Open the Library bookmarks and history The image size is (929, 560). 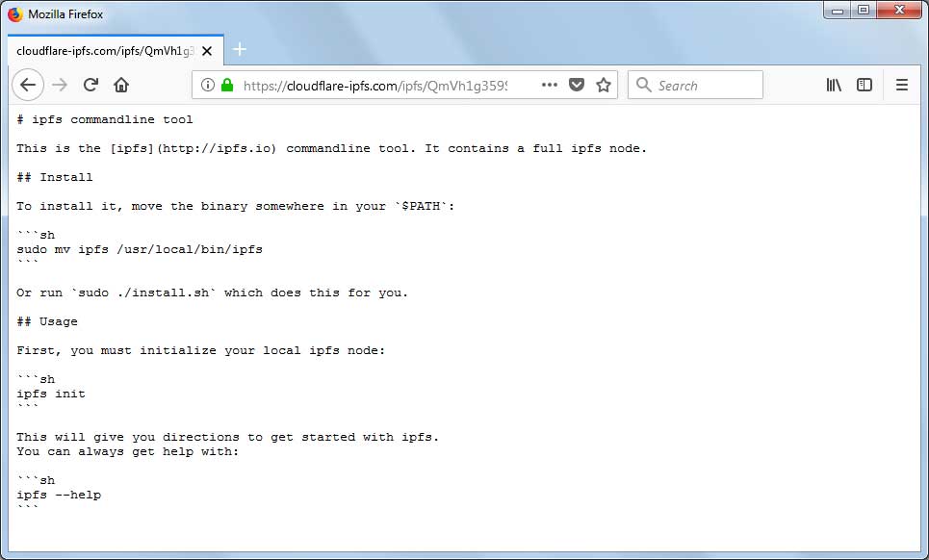click(x=834, y=86)
